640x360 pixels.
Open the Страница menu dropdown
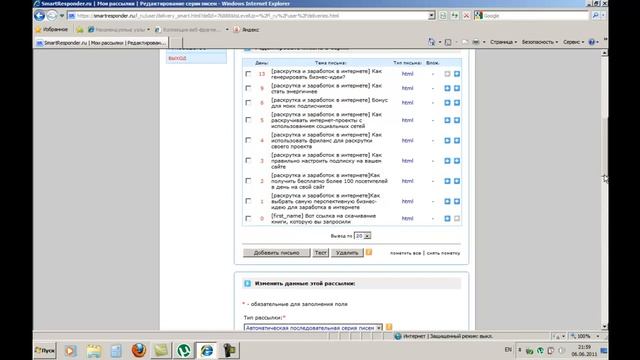point(503,42)
